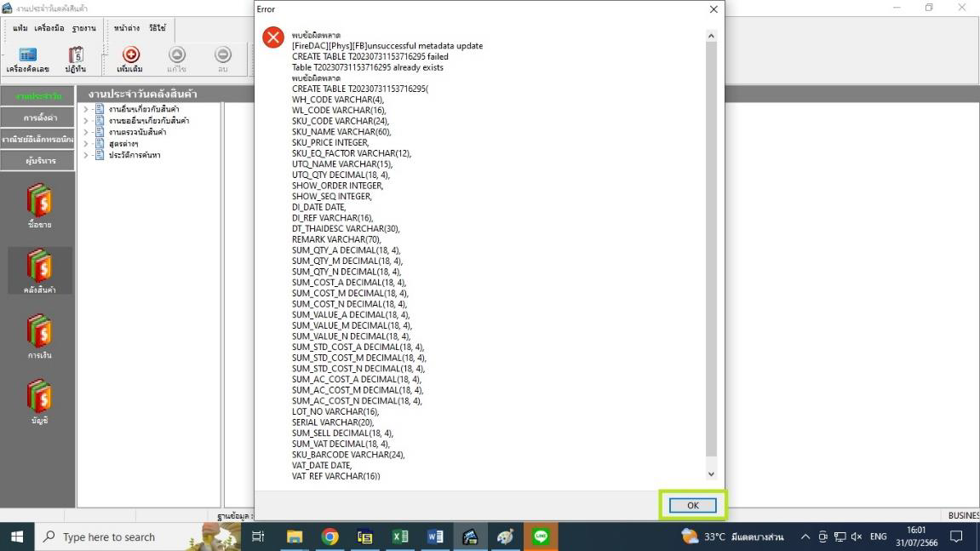Open the แฟ้ม menu
The image size is (980, 551).
tap(20, 28)
